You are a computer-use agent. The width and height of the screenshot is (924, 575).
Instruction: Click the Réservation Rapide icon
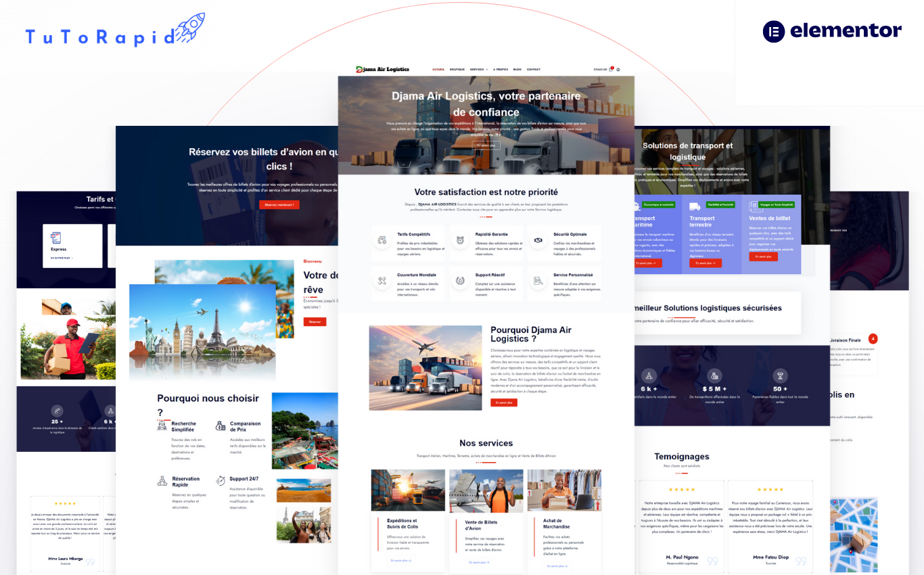click(x=162, y=481)
